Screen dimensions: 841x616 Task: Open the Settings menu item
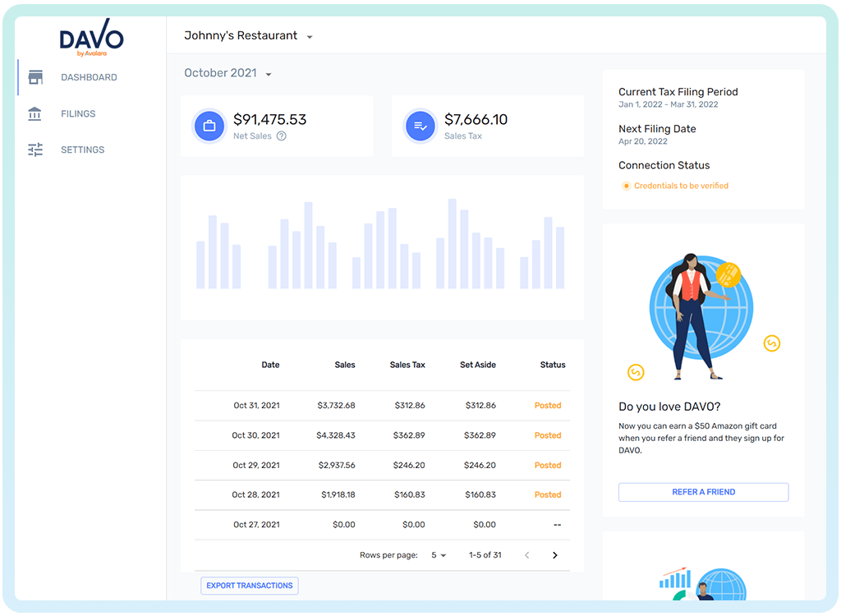tap(82, 149)
